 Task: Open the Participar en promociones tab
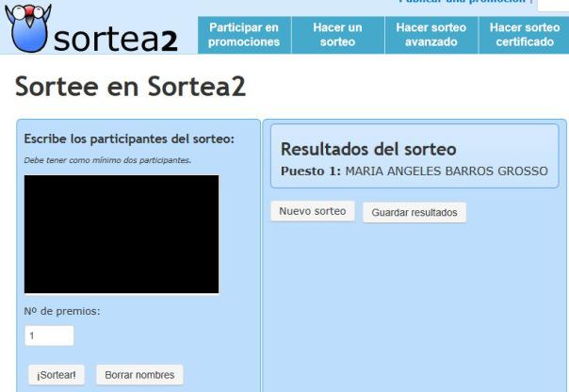(244, 35)
